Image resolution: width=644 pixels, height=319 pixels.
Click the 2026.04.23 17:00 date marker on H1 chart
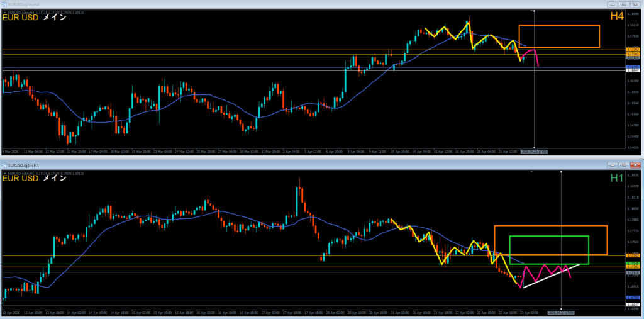pyautogui.click(x=560, y=312)
